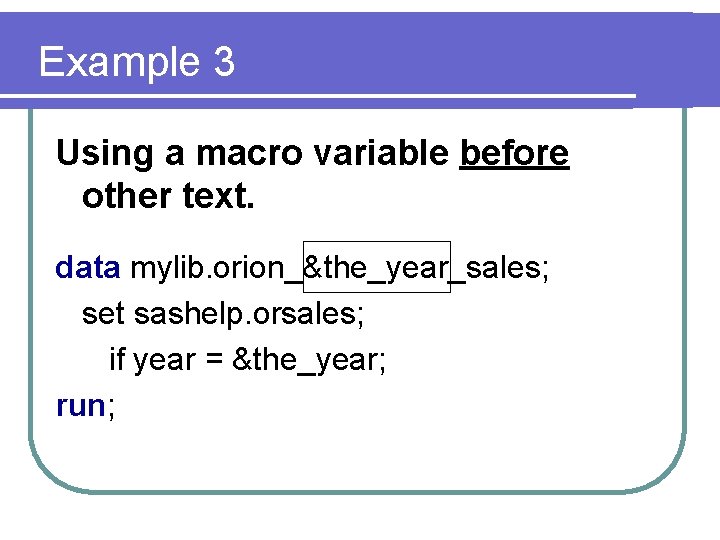The width and height of the screenshot is (720, 540).
Task: Click the "set" keyword in the code
Action: tap(103, 314)
